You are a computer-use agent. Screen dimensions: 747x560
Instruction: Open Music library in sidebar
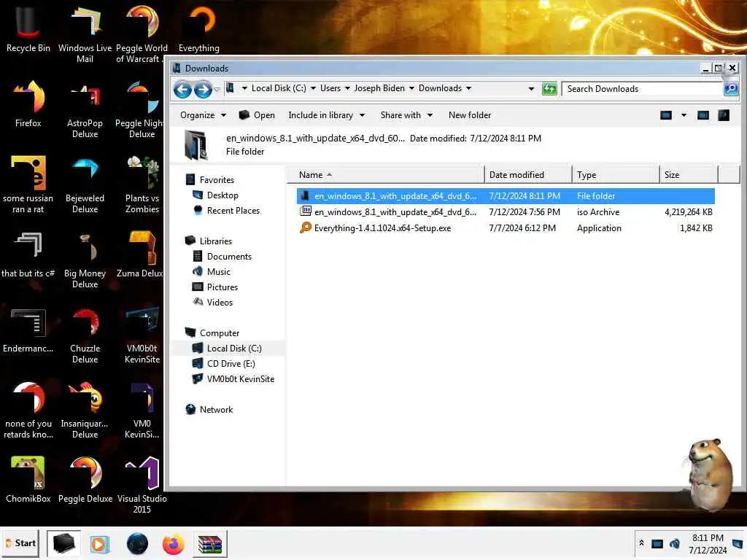point(212,272)
